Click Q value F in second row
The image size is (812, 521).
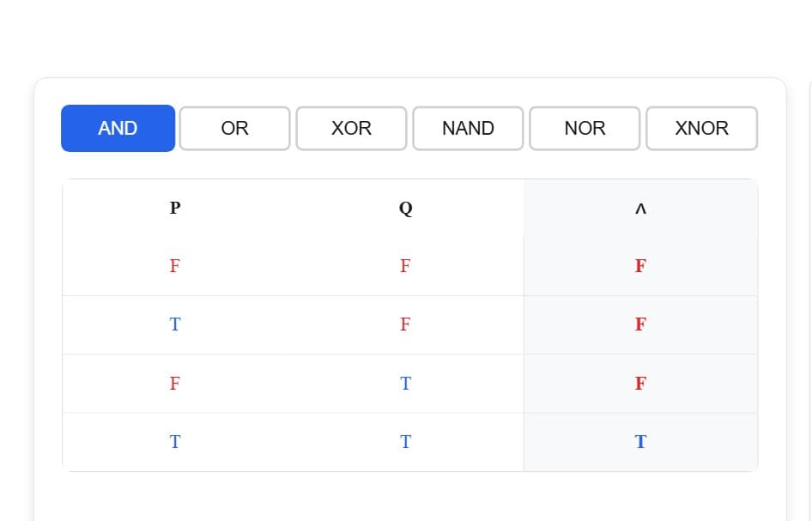pos(405,324)
